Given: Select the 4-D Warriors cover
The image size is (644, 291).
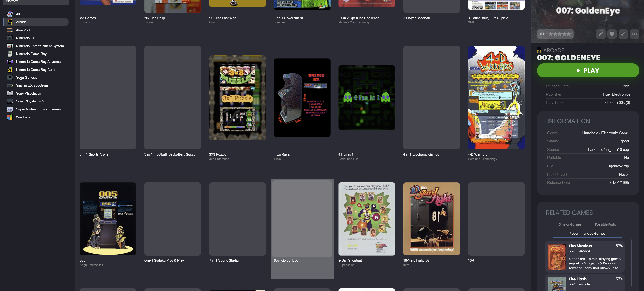Looking at the screenshot, I should [496, 98].
